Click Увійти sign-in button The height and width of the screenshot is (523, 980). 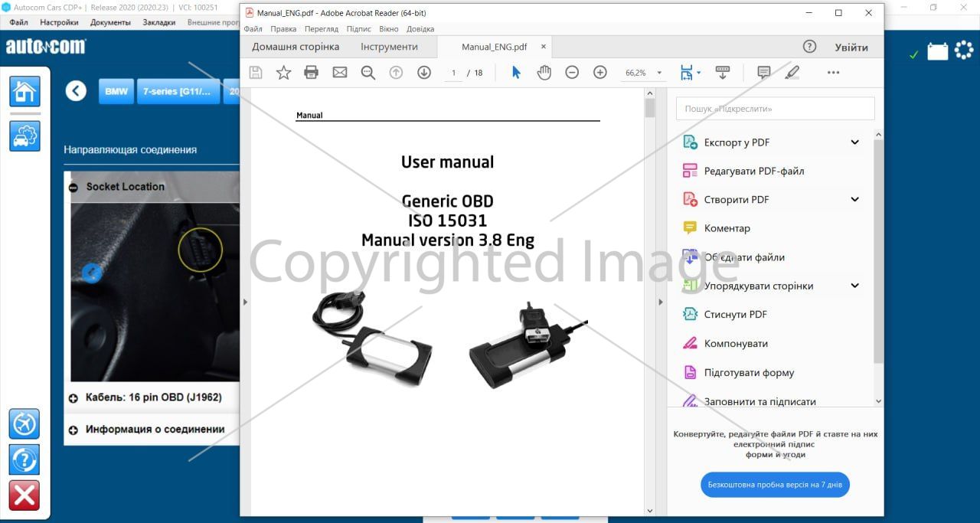coord(851,47)
